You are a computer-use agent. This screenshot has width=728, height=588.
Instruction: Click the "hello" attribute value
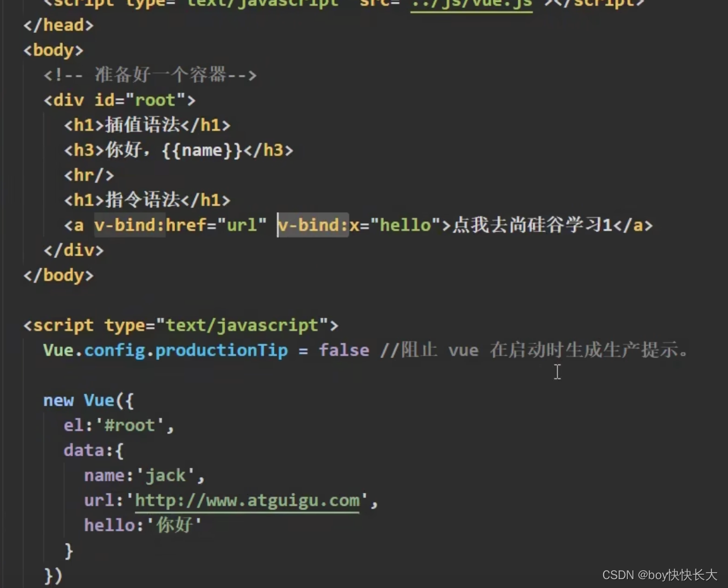tap(405, 226)
